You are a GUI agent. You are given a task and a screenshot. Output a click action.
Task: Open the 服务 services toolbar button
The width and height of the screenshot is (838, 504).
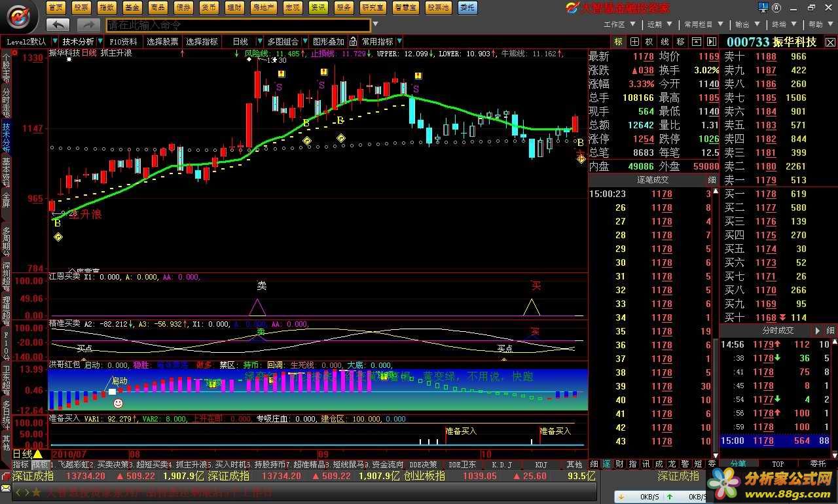tap(343, 7)
